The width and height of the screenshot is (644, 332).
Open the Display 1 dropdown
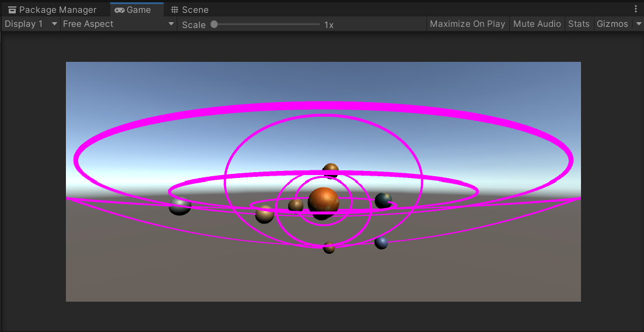click(31, 24)
